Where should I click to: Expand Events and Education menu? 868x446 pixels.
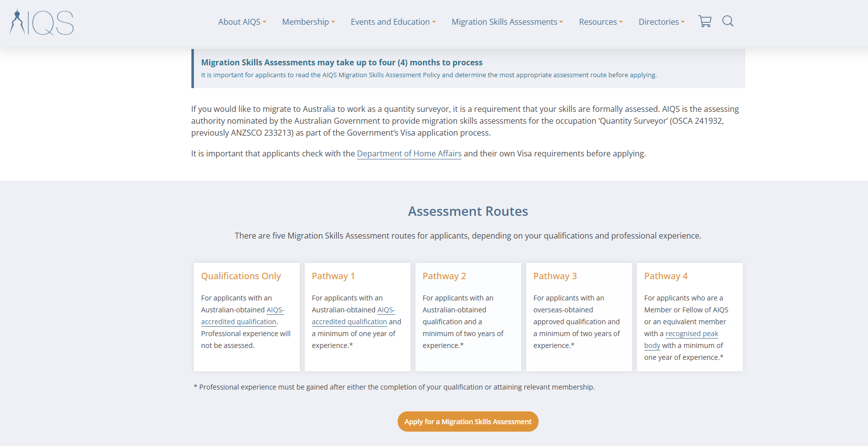pyautogui.click(x=393, y=22)
